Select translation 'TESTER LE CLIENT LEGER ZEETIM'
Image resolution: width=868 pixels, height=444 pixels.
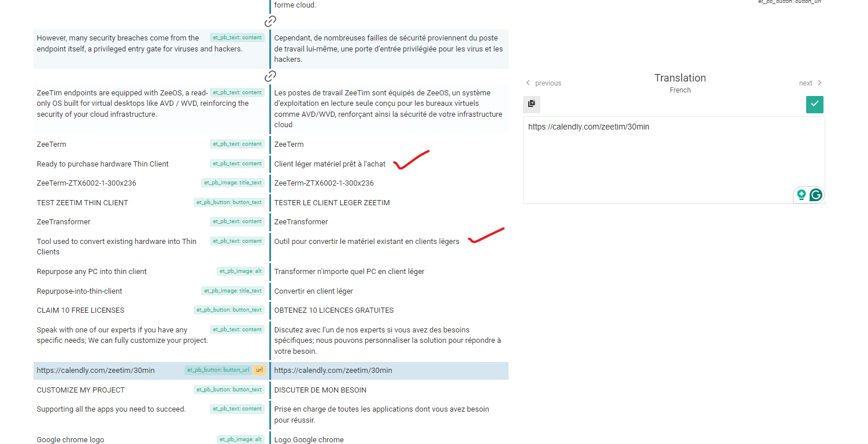point(332,203)
